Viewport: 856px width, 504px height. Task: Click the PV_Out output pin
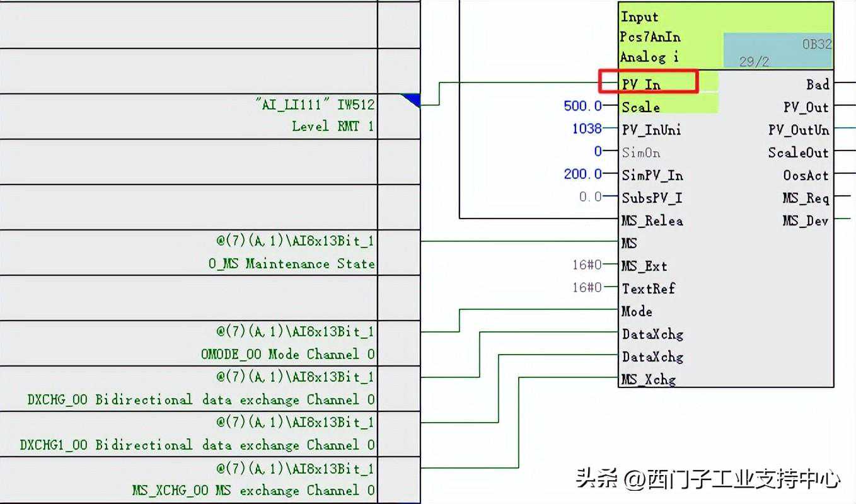(x=806, y=107)
